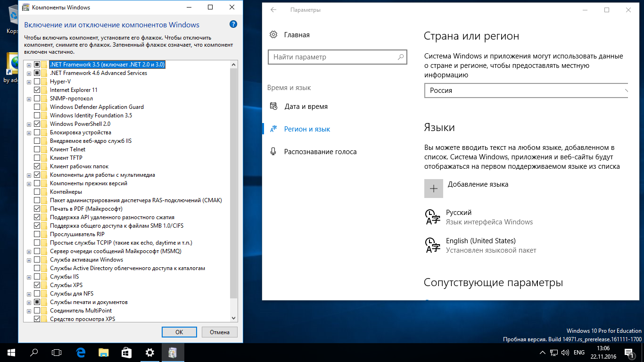This screenshot has width=644, height=362.
Task: Expand SNMP-протокол node
Action: click(29, 99)
